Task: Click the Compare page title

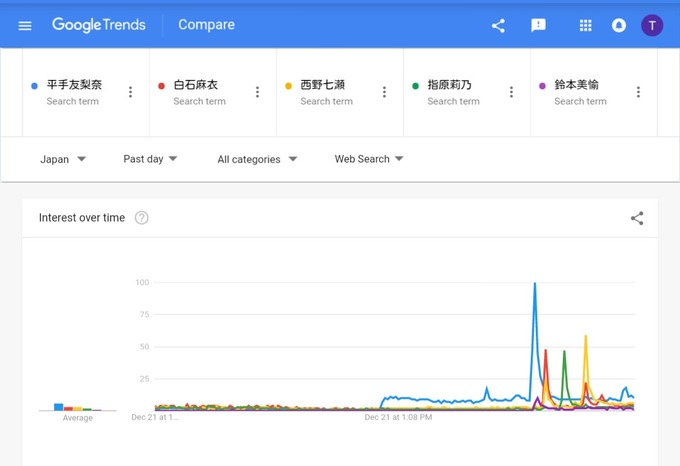Action: click(x=206, y=25)
